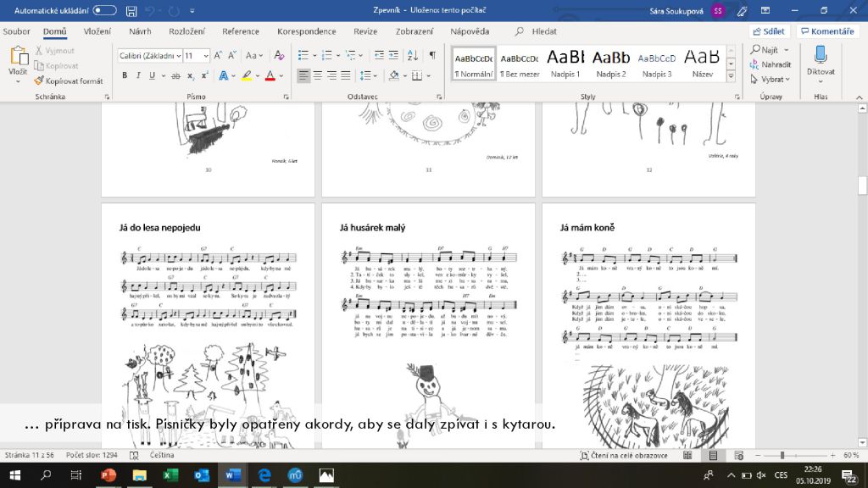Open the Revize ribbon tab
Image resolution: width=868 pixels, height=488 pixels.
point(365,31)
